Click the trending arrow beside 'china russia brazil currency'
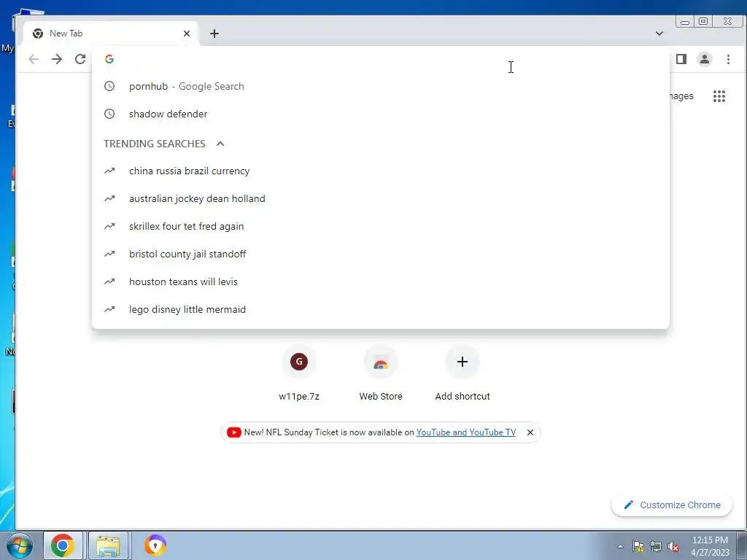The image size is (747, 560). (109, 171)
